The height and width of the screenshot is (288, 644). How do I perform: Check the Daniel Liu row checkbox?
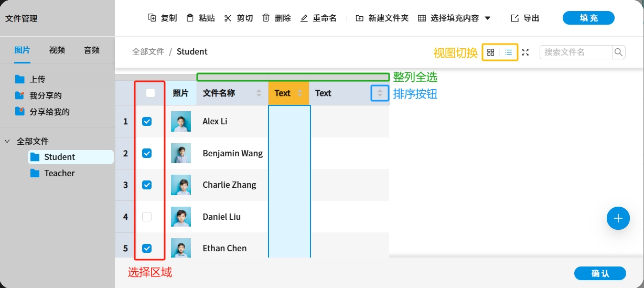tap(147, 217)
